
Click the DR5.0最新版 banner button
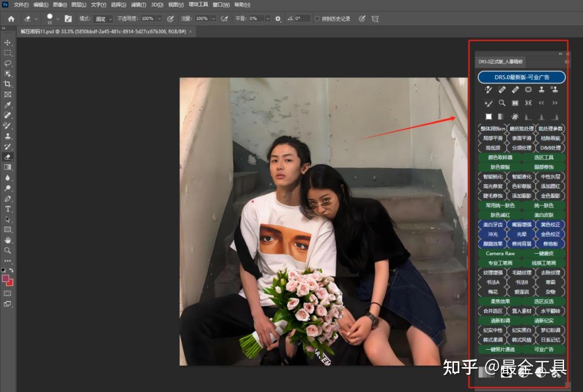coord(521,77)
